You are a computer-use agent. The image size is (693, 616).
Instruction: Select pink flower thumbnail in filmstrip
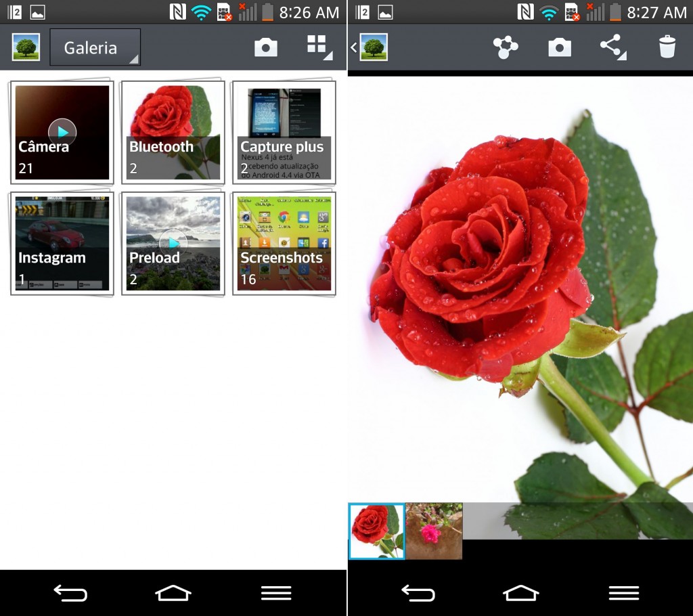434,531
